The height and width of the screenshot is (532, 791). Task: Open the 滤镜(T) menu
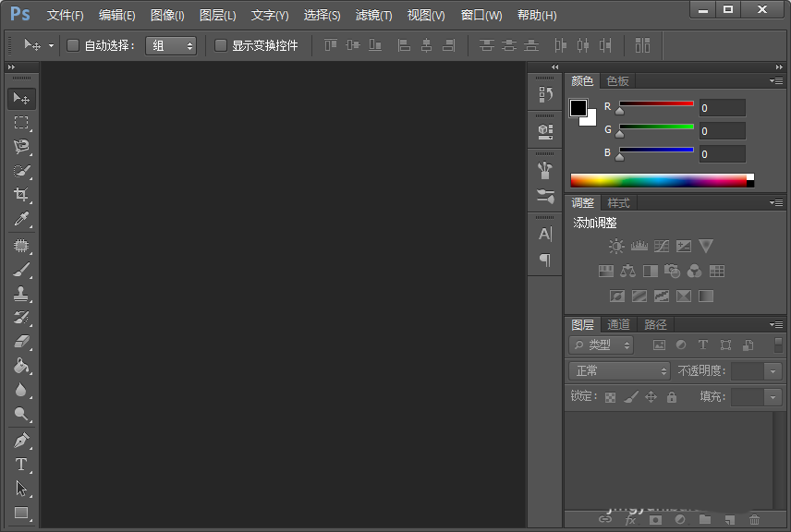[374, 16]
